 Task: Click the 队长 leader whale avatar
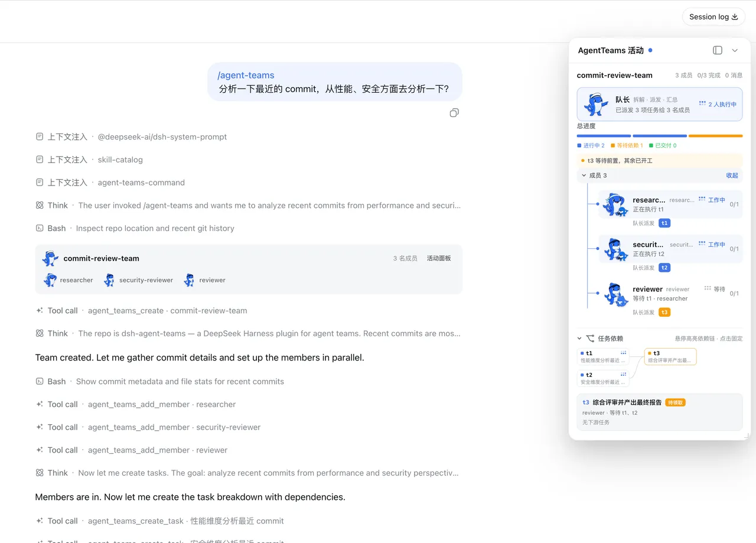pyautogui.click(x=595, y=104)
